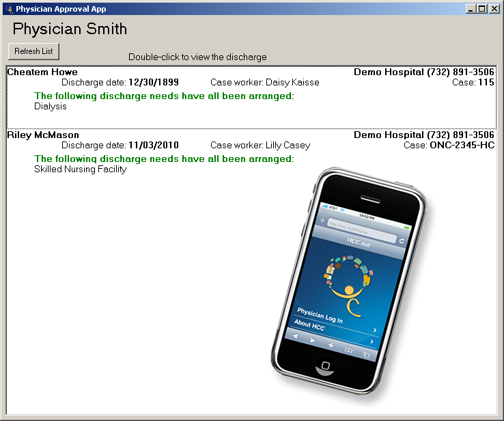
Task: Click Demo Hospital phone in Cheatem Howe row
Action: [424, 72]
